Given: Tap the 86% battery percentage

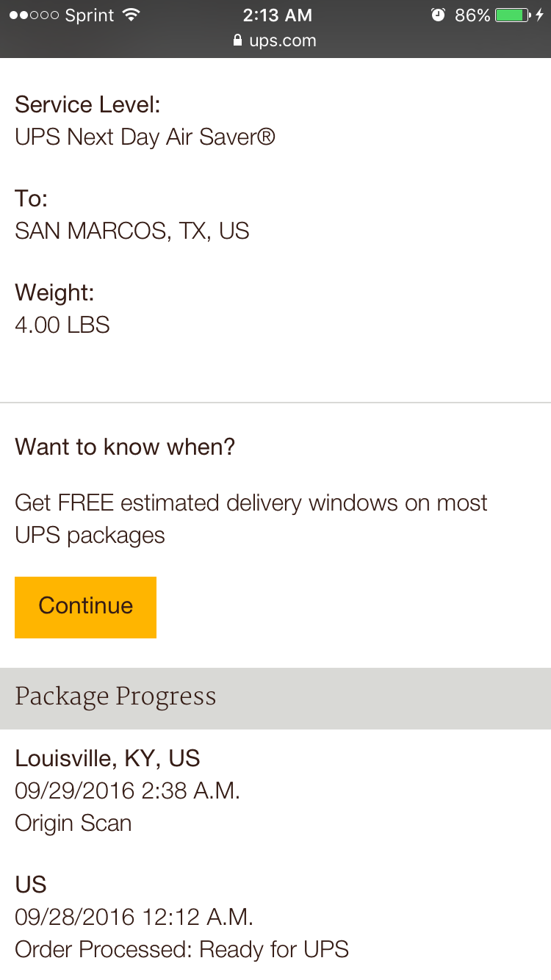Looking at the screenshot, I should pos(472,15).
